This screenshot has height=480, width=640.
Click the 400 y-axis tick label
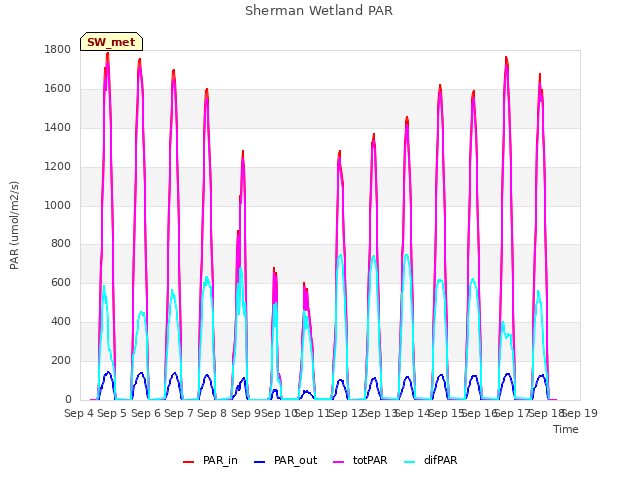pyautogui.click(x=61, y=322)
